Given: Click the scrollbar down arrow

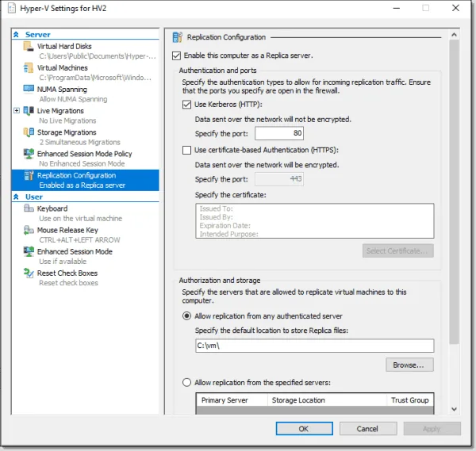Looking at the screenshot, I should click(x=454, y=409).
